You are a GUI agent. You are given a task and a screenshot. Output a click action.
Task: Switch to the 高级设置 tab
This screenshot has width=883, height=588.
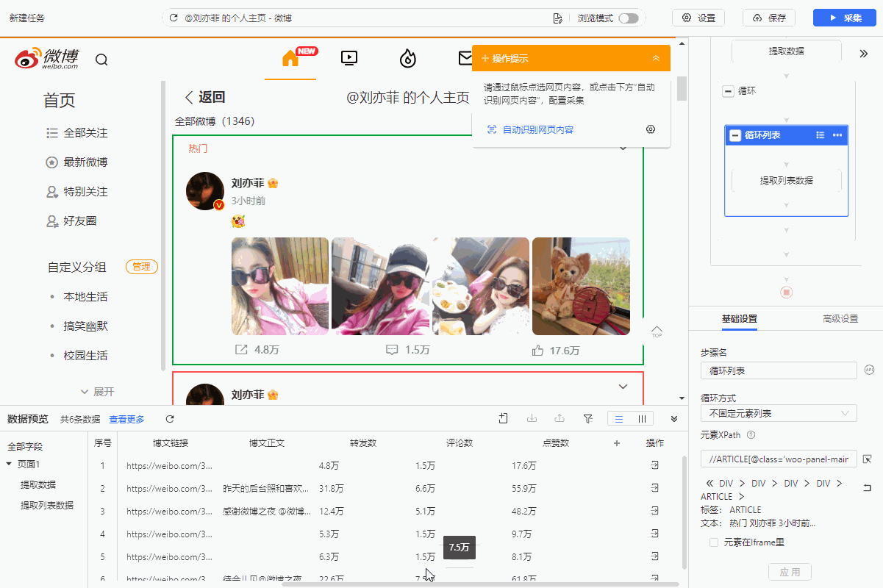840,319
